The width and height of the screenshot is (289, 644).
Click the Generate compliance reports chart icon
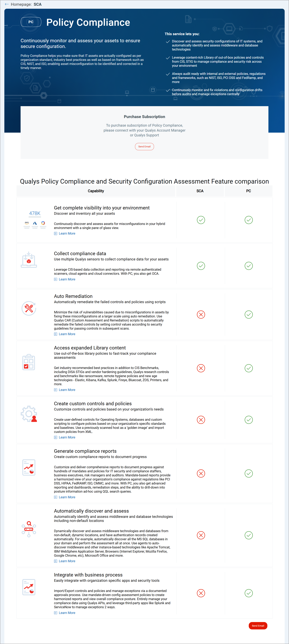point(29,467)
